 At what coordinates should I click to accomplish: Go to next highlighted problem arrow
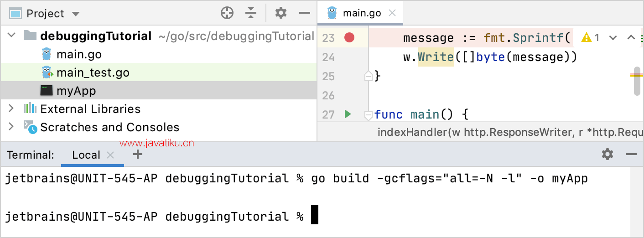click(x=613, y=38)
